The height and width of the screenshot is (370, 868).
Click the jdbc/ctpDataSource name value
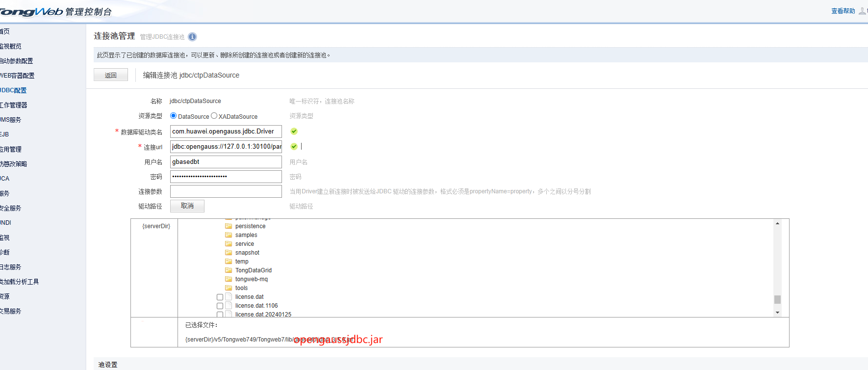(195, 101)
